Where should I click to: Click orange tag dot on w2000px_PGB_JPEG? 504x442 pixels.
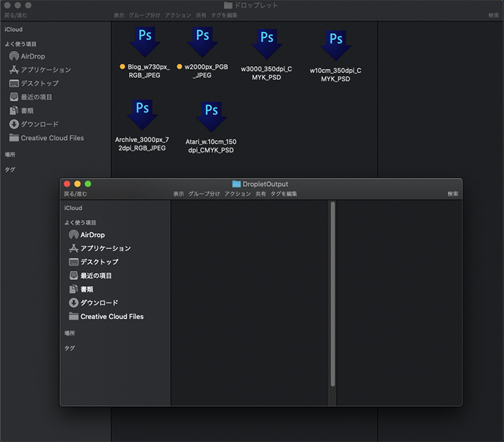[x=179, y=66]
